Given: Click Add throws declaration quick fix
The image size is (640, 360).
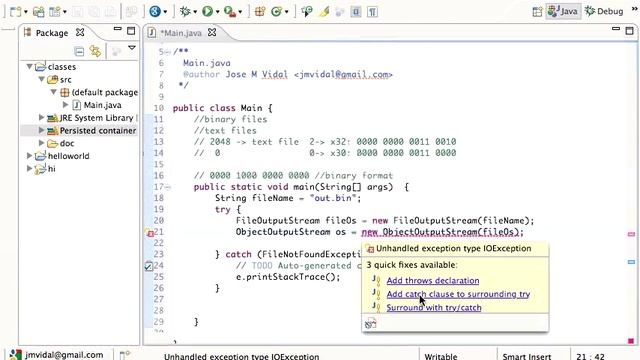Looking at the screenshot, I should pyautogui.click(x=433, y=280).
